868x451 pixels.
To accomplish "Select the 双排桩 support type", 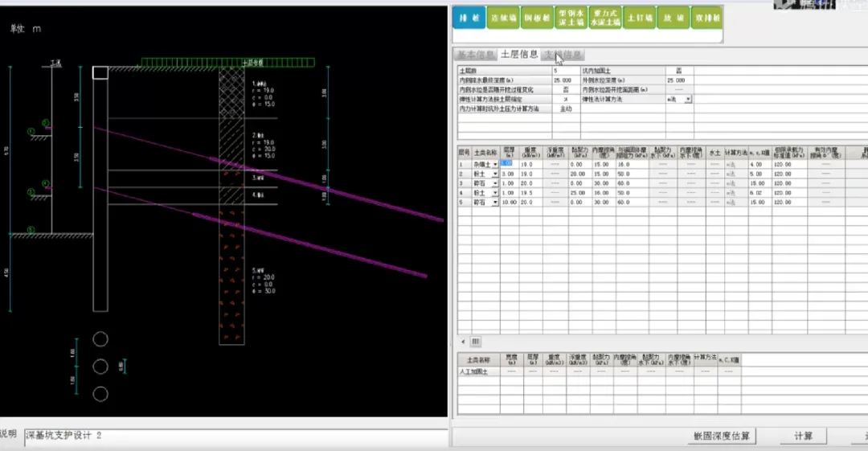I will [707, 18].
